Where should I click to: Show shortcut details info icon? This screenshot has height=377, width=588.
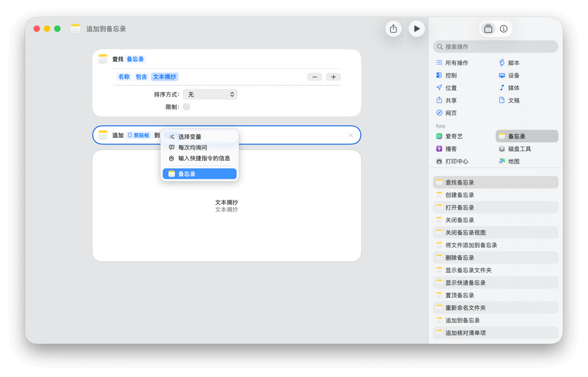[x=503, y=29]
